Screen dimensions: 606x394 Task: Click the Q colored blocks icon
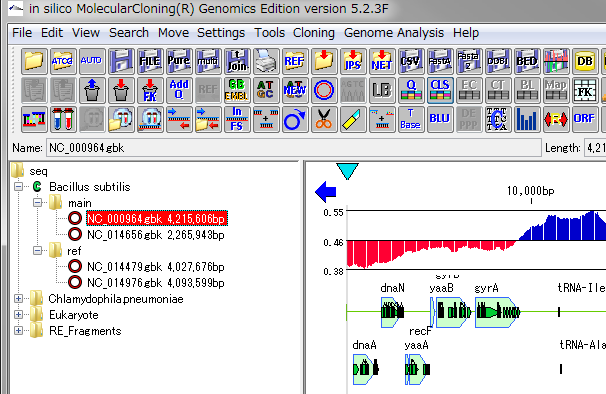point(411,90)
